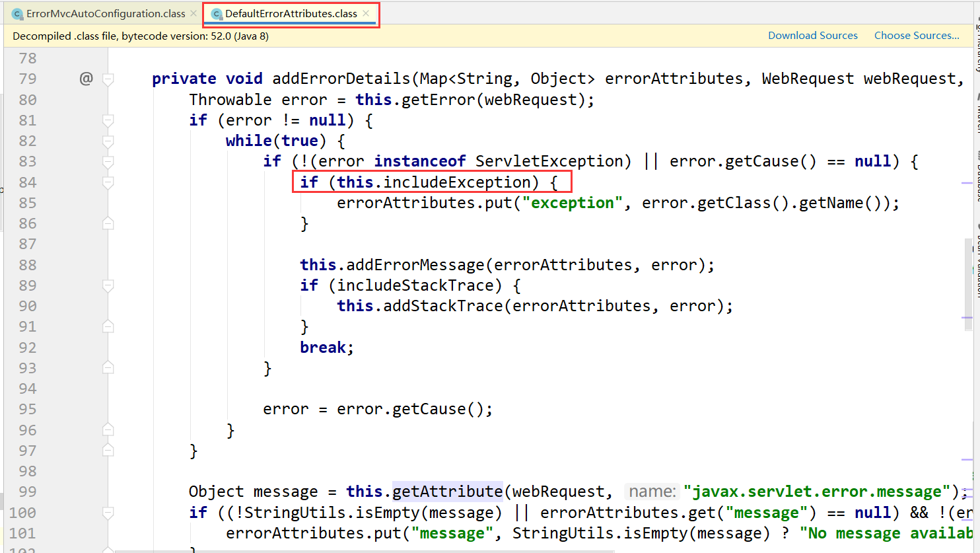This screenshot has height=553, width=980.
Task: Click the 'name:' parameter hint on line 99
Action: pos(652,492)
